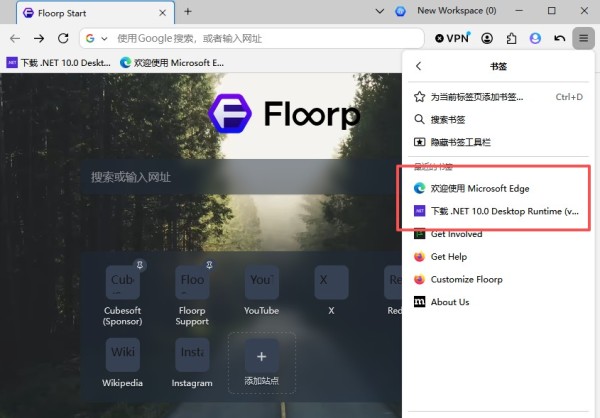The image size is (600, 418).
Task: Open recent bookmark Microsoft Edge in panel
Action: (x=499, y=188)
